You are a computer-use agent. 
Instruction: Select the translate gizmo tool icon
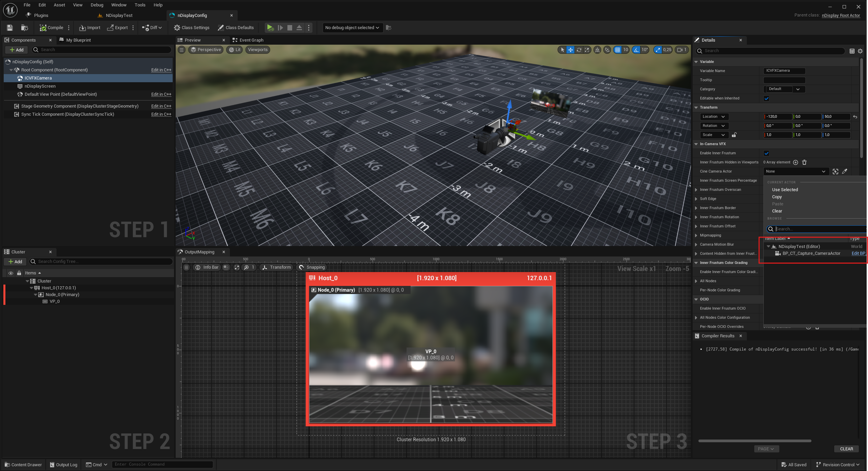[570, 50]
